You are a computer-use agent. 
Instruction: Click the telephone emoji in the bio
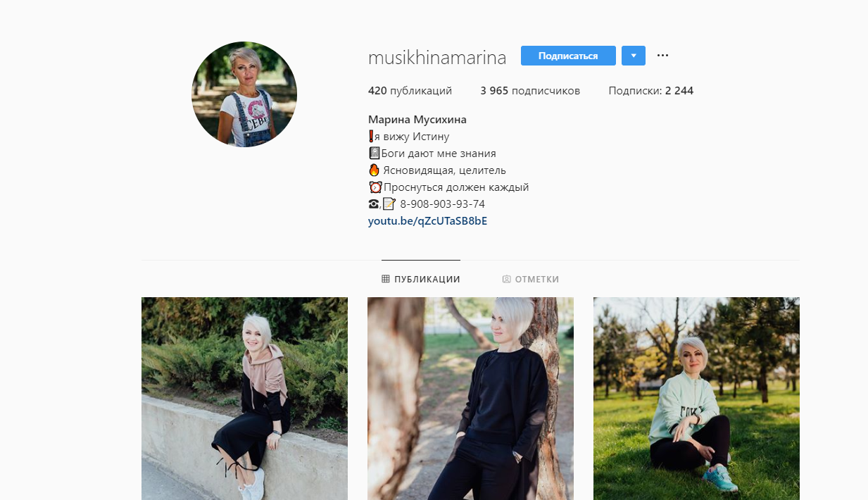tap(373, 204)
